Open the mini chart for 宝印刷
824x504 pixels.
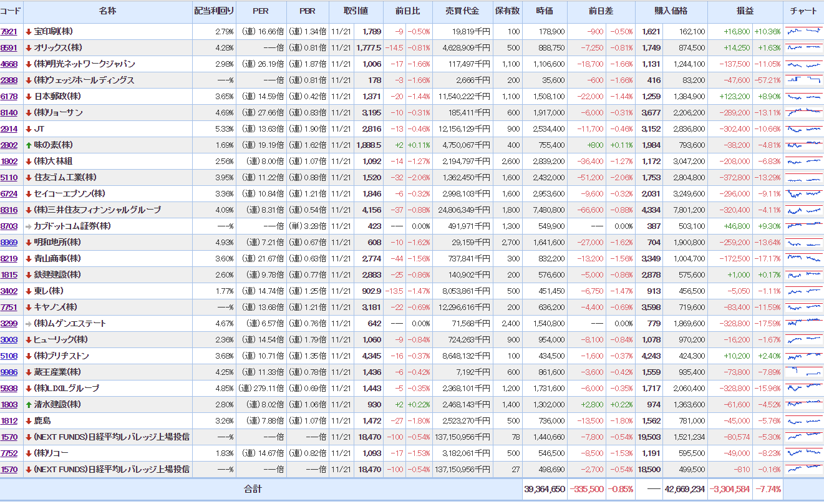point(803,31)
